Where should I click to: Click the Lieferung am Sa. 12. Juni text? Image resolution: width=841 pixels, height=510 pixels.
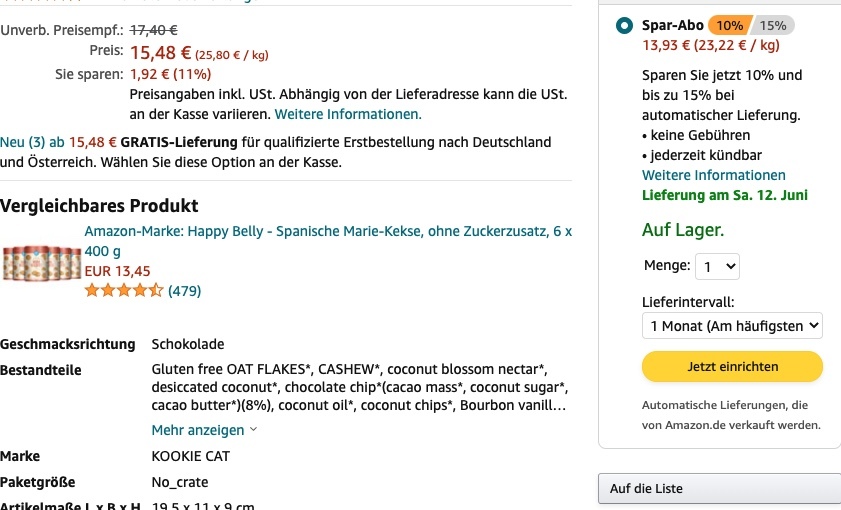[725, 195]
